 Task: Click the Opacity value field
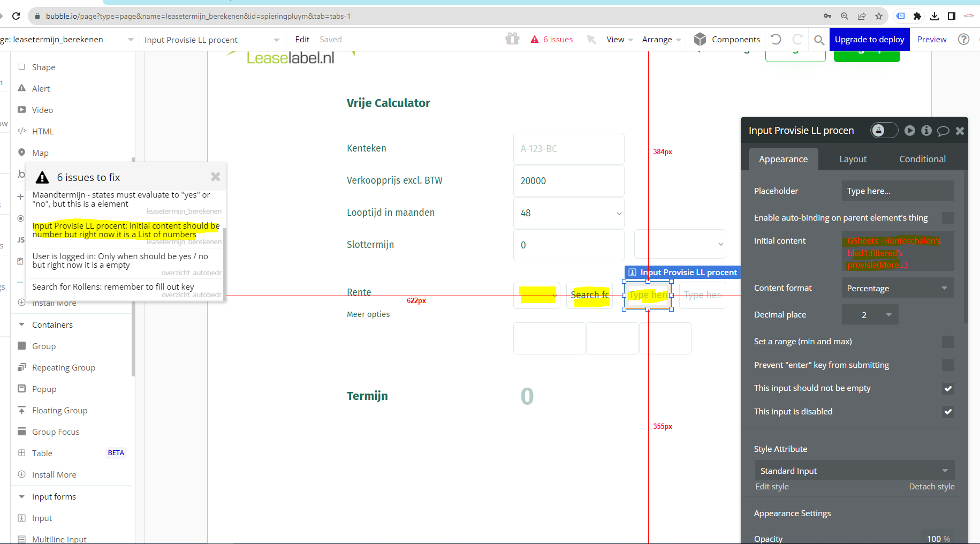937,538
